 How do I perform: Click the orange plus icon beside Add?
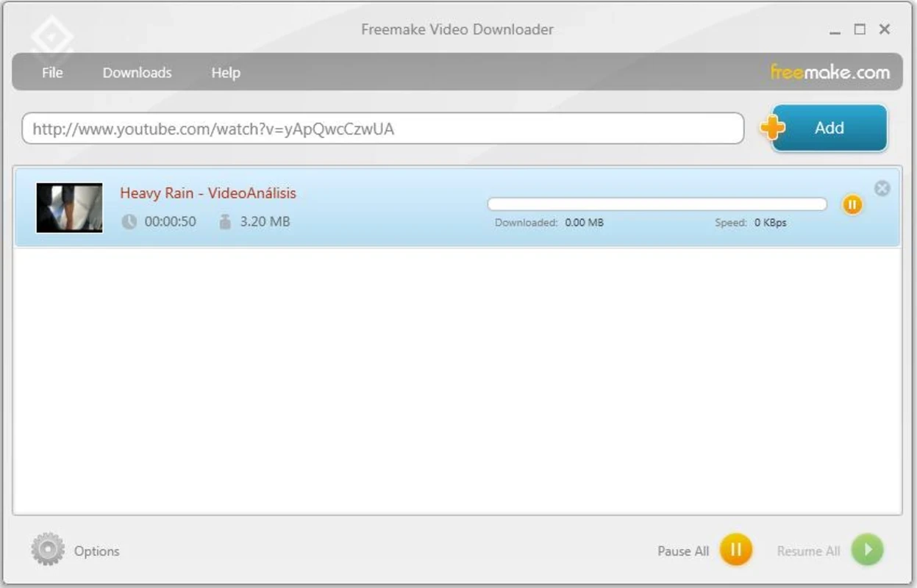click(772, 128)
